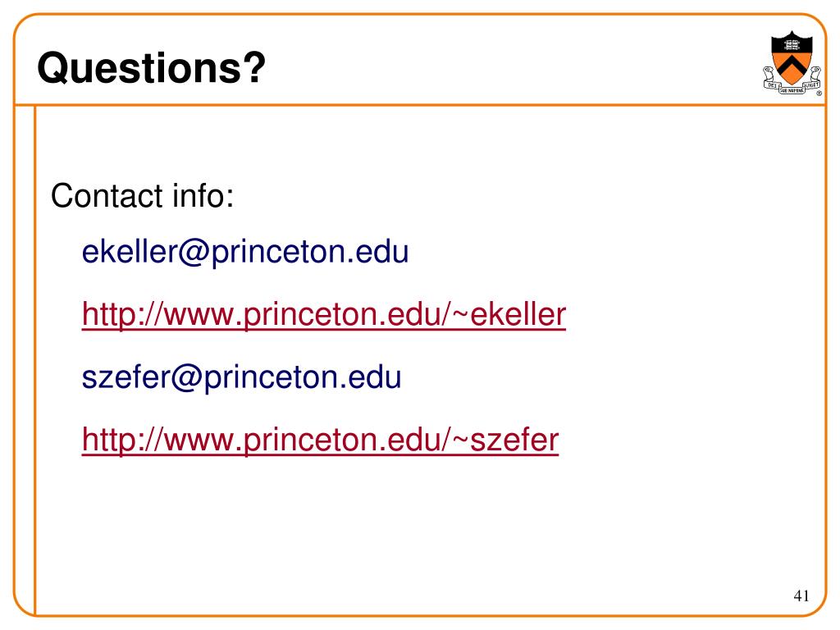Click the "Contact info:" heading text

(x=143, y=197)
